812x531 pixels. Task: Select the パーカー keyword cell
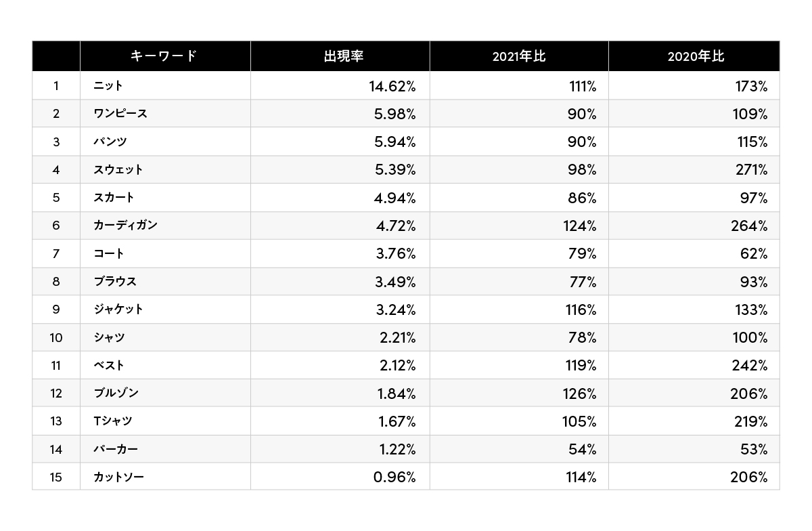click(116, 449)
